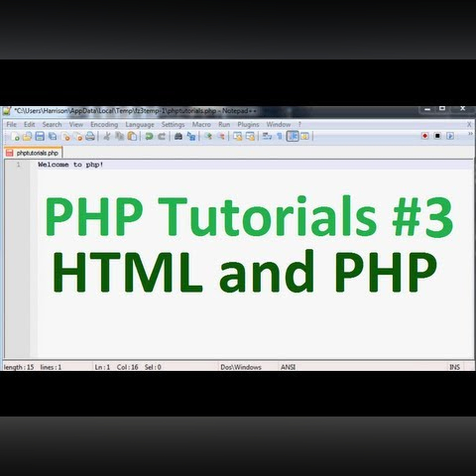
Task: Cut selection with the scissors icon
Action: coord(107,136)
